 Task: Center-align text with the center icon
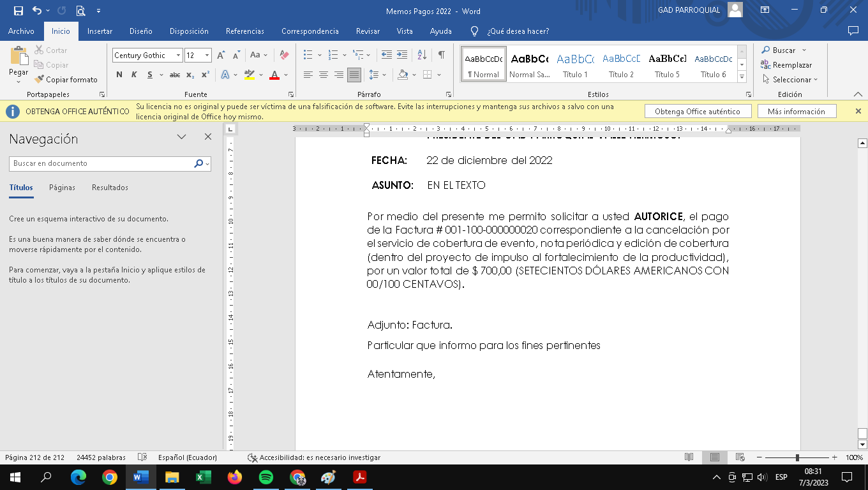tap(324, 75)
